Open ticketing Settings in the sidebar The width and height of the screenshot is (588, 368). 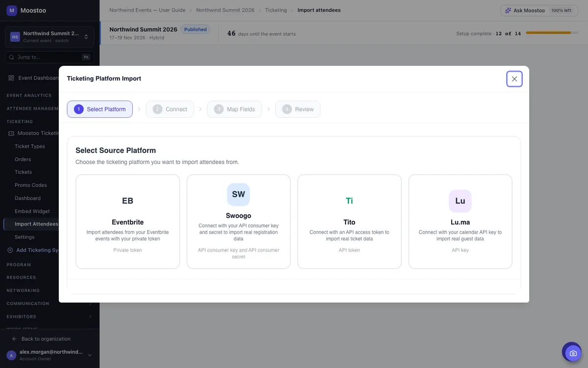coord(24,237)
